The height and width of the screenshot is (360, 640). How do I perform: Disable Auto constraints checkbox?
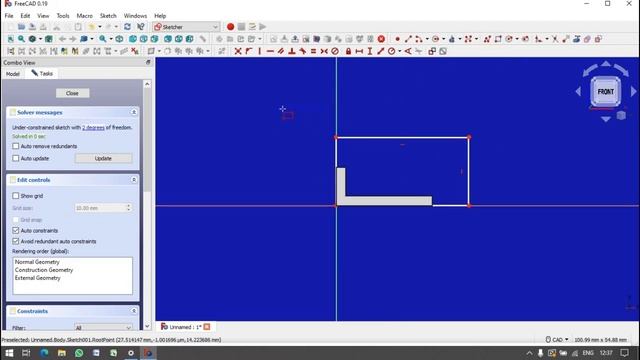click(x=16, y=231)
